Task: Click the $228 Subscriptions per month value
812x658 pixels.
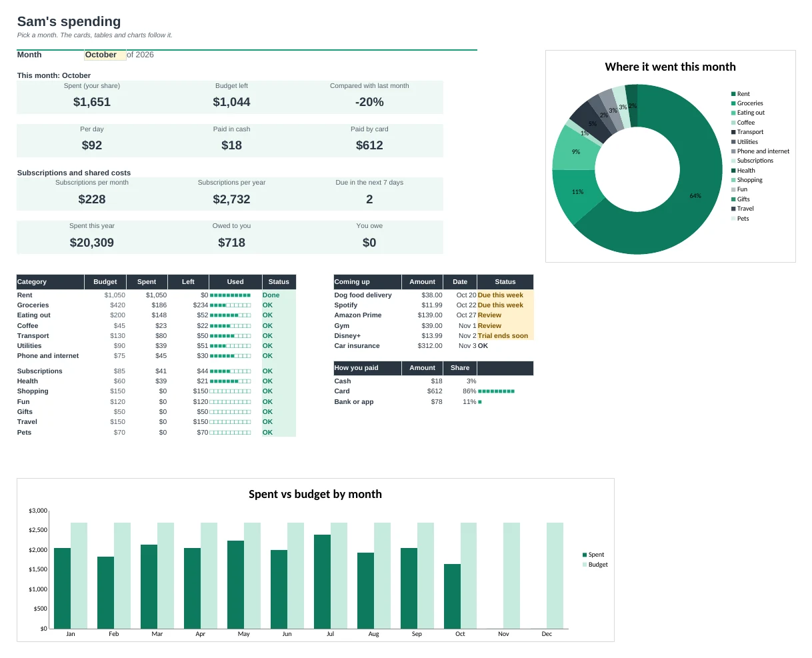Action: pyautogui.click(x=92, y=199)
